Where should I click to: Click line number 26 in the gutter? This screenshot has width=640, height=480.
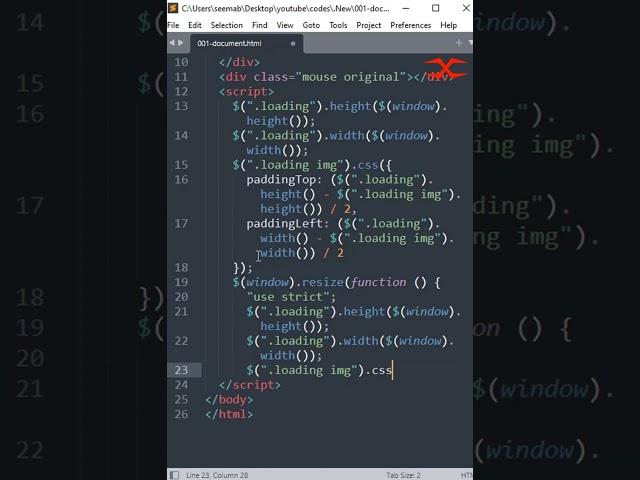(x=181, y=414)
